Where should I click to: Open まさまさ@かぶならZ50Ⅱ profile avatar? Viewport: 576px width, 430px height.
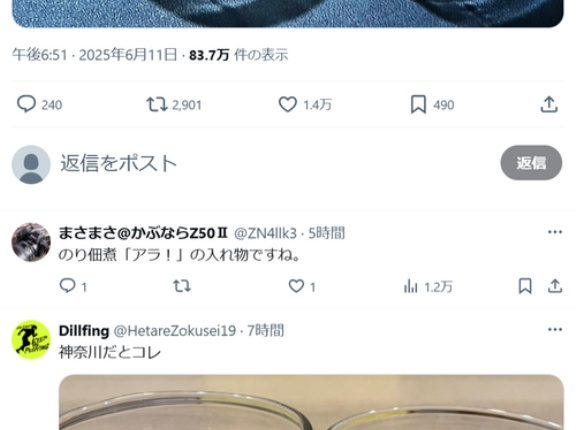click(31, 242)
